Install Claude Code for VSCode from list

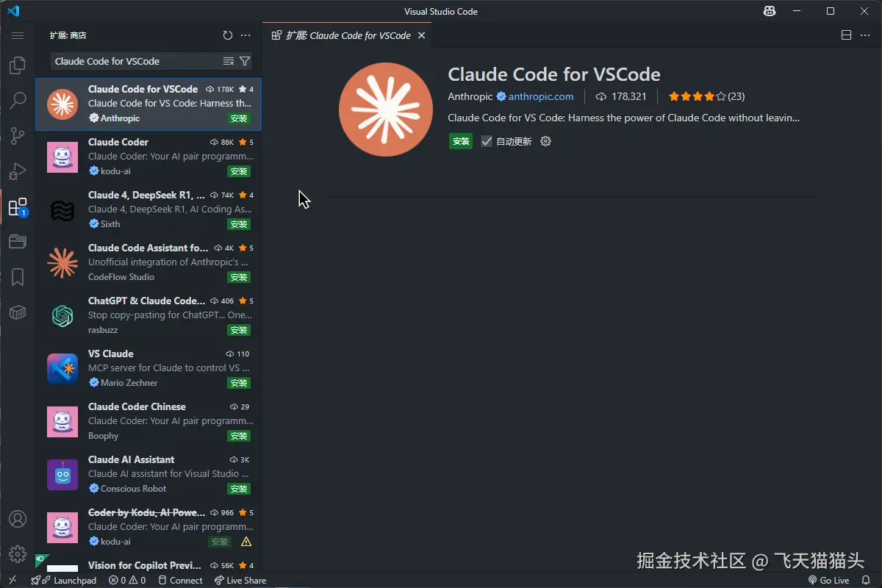239,118
